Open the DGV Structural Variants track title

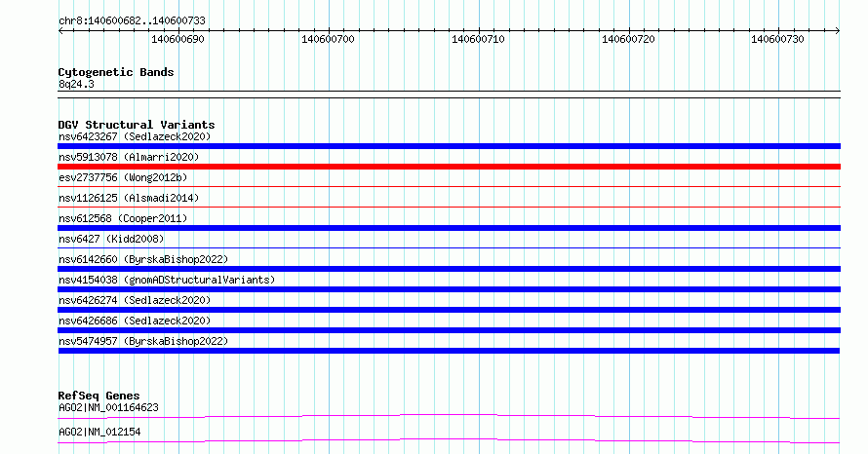tap(137, 125)
